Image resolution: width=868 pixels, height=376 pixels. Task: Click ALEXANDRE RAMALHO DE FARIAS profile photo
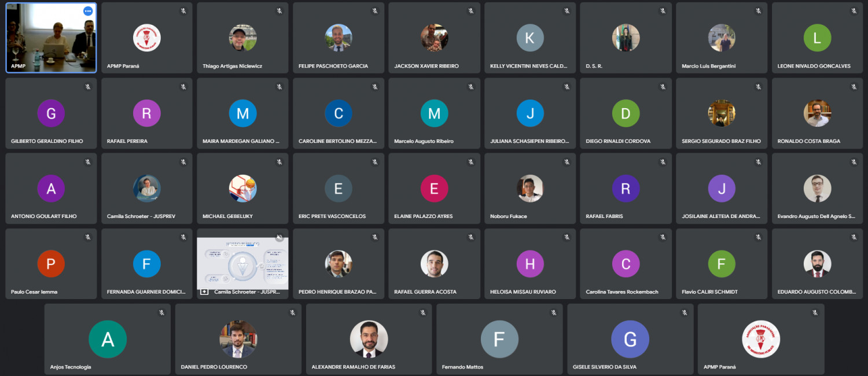pos(369,339)
